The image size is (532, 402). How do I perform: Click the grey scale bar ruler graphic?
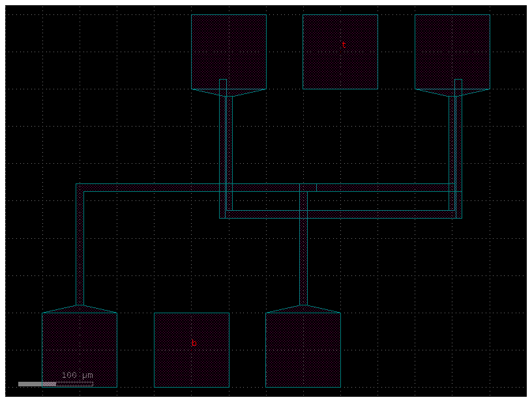pyautogui.click(x=55, y=384)
